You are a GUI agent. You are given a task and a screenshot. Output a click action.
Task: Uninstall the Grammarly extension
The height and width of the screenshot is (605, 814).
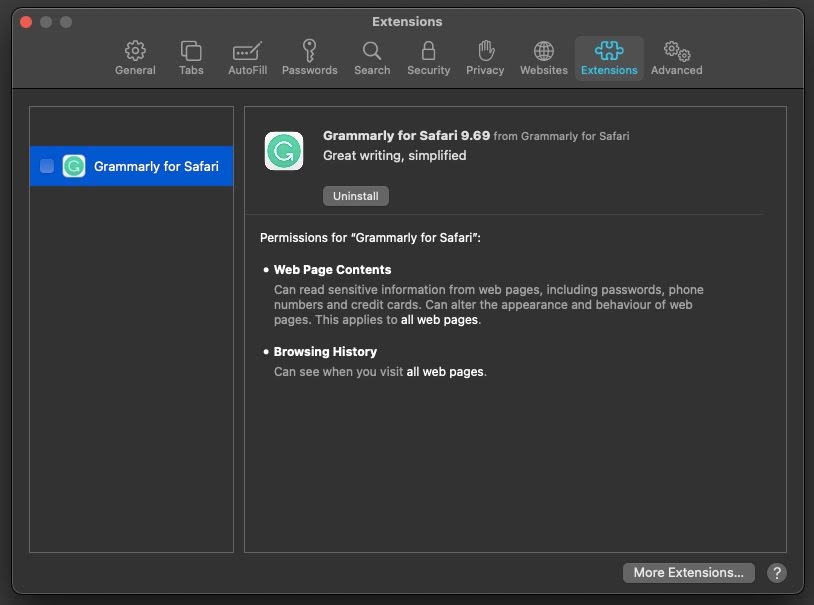tap(356, 196)
